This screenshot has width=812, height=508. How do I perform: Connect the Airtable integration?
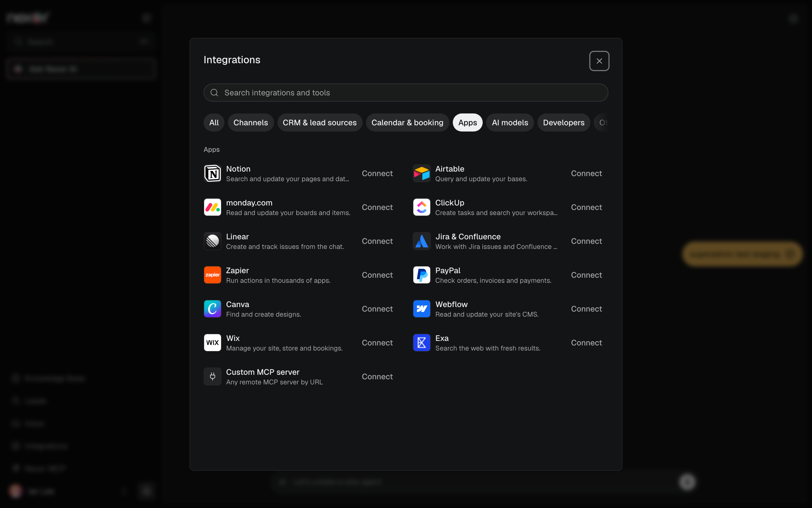[x=586, y=173]
